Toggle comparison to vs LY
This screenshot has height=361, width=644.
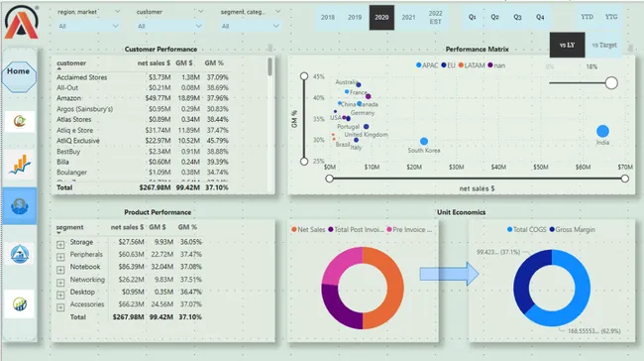tap(567, 45)
